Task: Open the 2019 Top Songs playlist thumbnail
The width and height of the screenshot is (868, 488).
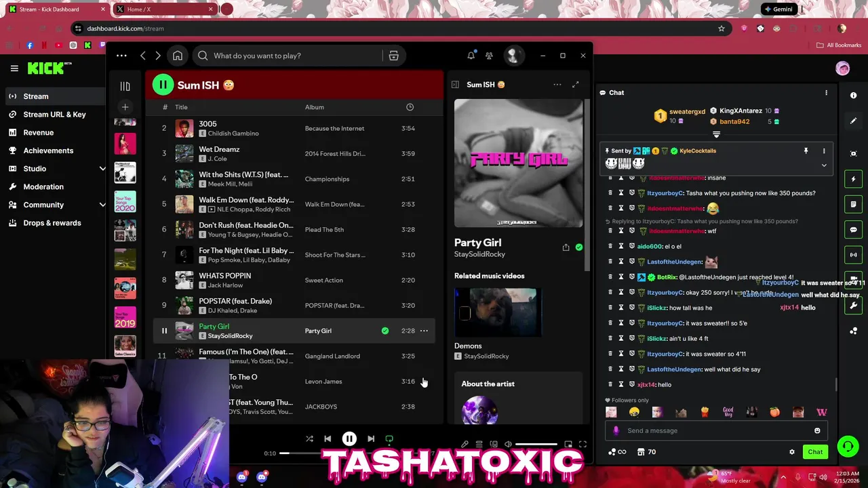Action: coord(125,317)
